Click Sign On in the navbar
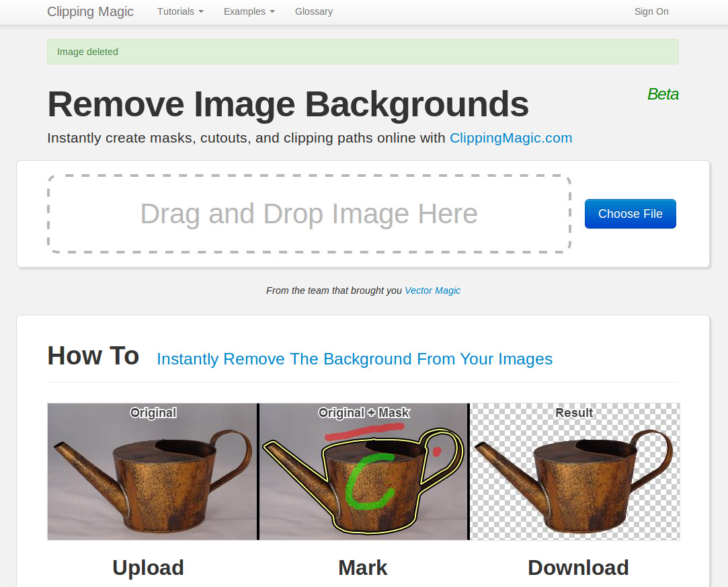This screenshot has height=587, width=728. (651, 11)
